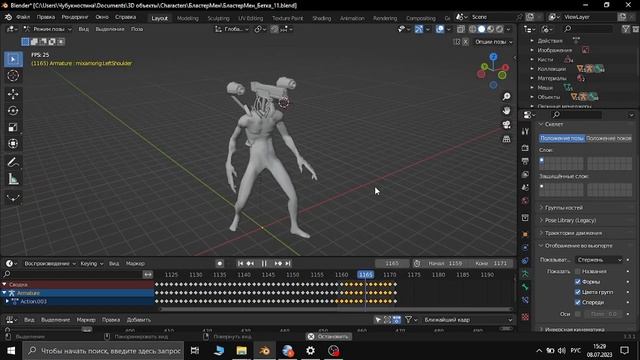This screenshot has width=640, height=360.
Task: Jump to the timeline start frame
Action: coord(240,264)
